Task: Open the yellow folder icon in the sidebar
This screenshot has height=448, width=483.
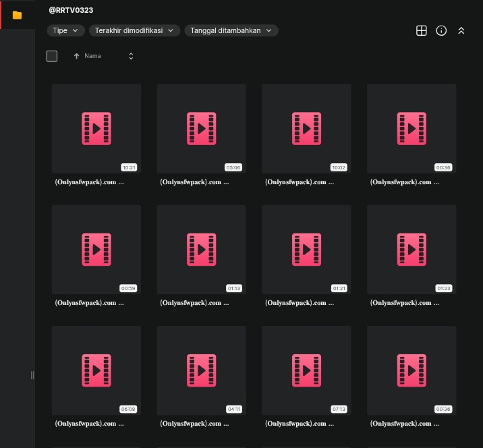Action: click(17, 15)
